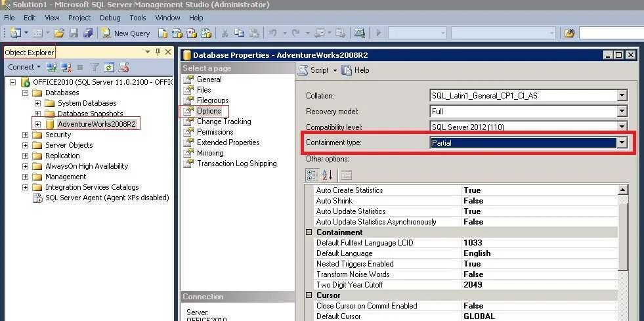Viewport: 644px width, 321px height.
Task: Open the Containment type dropdown arrow
Action: pos(622,143)
